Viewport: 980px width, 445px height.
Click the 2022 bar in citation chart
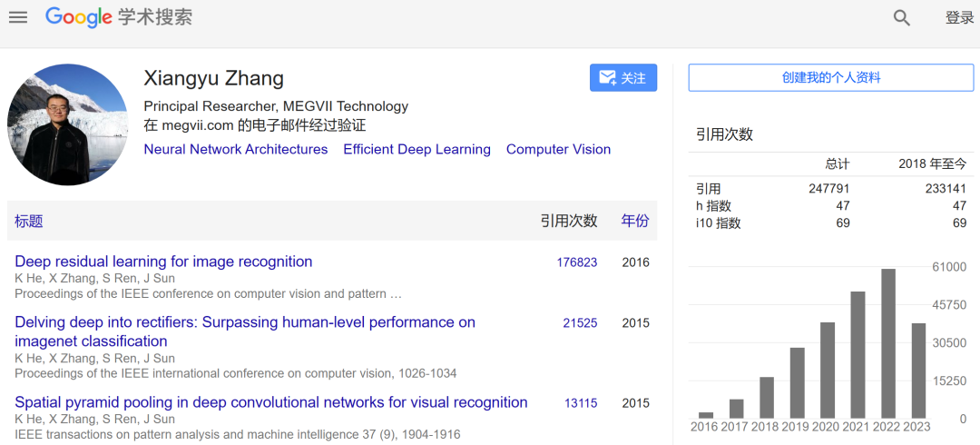point(888,343)
